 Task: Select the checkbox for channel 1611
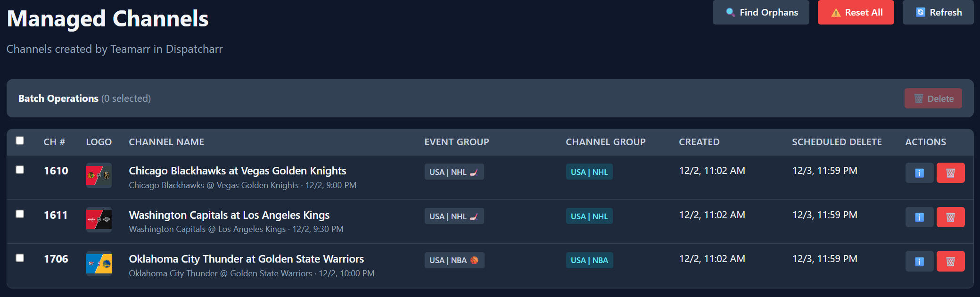[20, 214]
